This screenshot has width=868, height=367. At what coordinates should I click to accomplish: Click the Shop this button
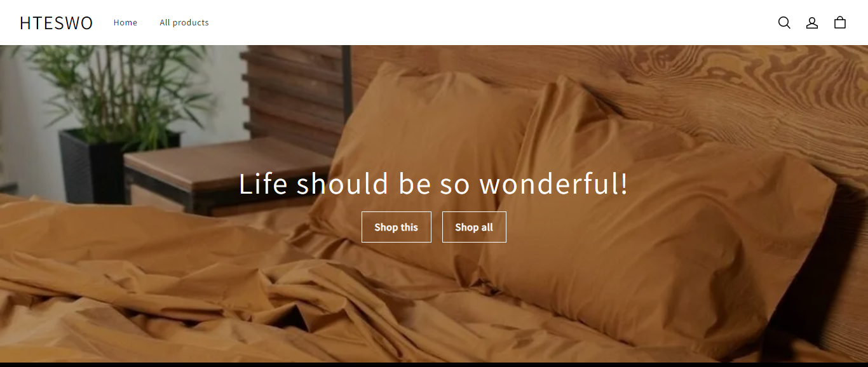click(x=397, y=227)
